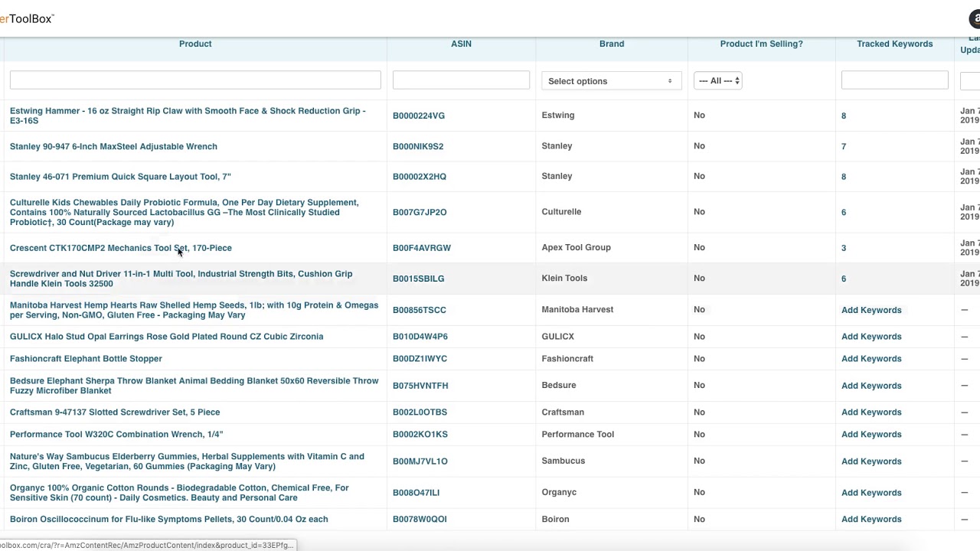This screenshot has width=980, height=551.
Task: Add Keywords for Manitoba Harvest row
Action: pyautogui.click(x=871, y=310)
